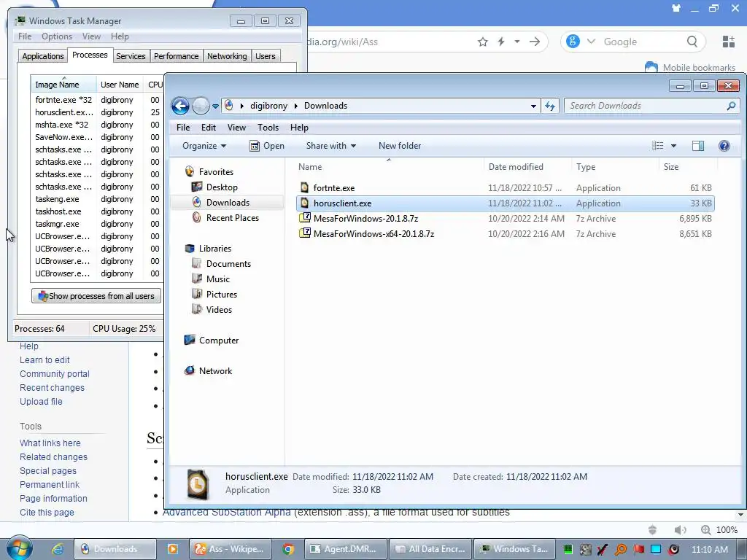Select taskmgr.exe process row

(x=97, y=224)
